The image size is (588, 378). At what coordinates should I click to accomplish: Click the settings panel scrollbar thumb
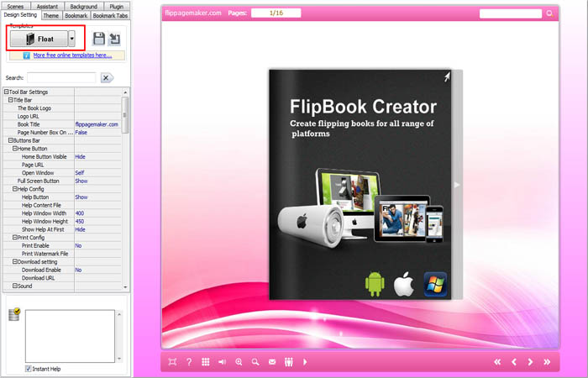(x=125, y=114)
